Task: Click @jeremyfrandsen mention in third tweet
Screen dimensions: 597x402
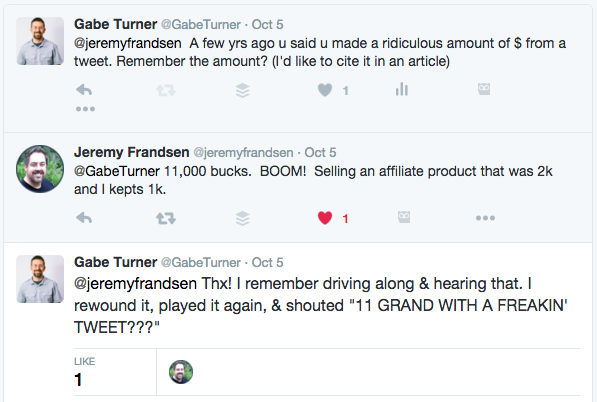Action: point(135,284)
